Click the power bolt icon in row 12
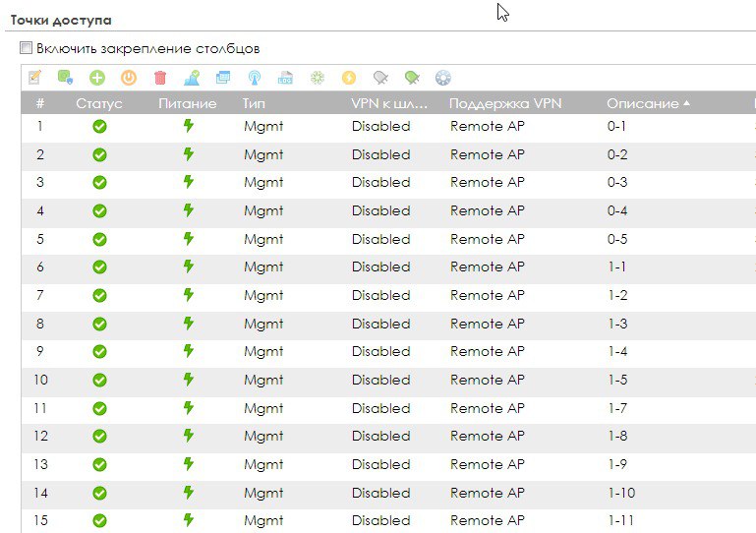Image resolution: width=756 pixels, height=533 pixels. pos(189,436)
